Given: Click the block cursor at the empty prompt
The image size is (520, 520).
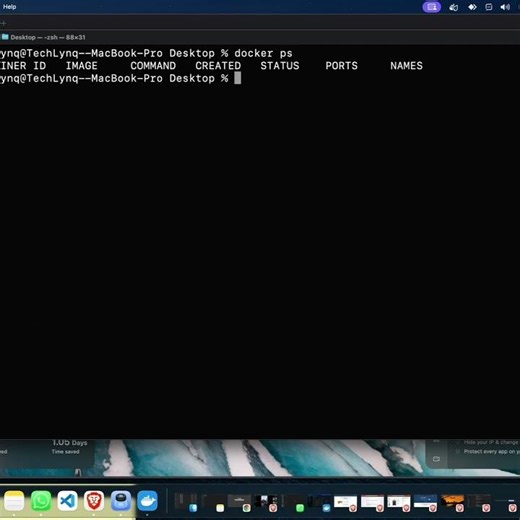Looking at the screenshot, I should 237,78.
